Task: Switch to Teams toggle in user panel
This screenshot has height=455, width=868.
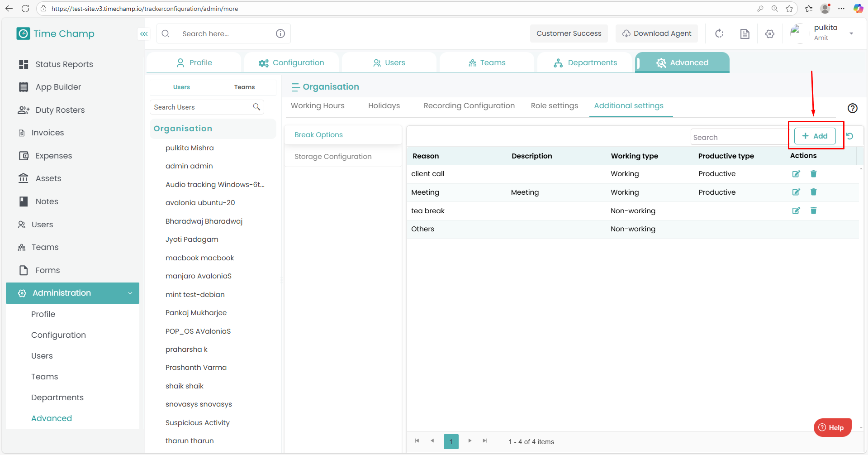Action: pyautogui.click(x=244, y=87)
